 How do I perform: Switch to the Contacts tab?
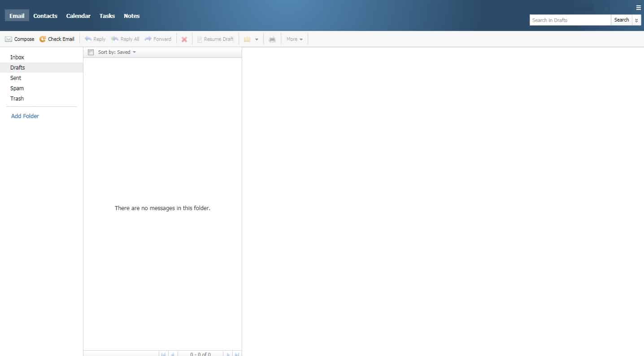click(x=45, y=15)
